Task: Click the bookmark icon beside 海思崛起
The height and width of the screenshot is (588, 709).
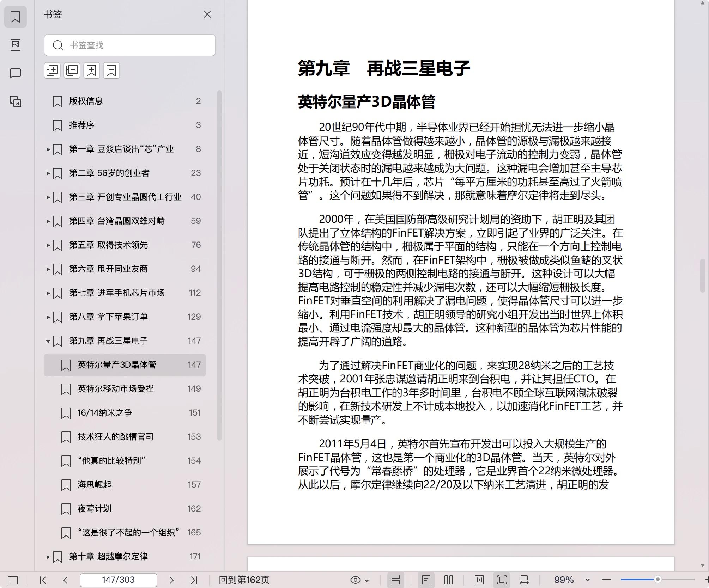Action: 66,485
